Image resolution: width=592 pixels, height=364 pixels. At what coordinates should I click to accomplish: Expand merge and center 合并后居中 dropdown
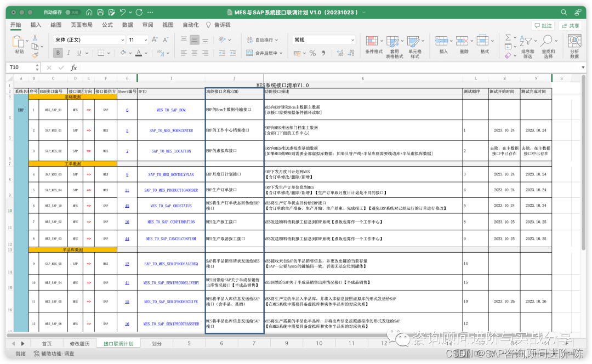click(x=281, y=53)
